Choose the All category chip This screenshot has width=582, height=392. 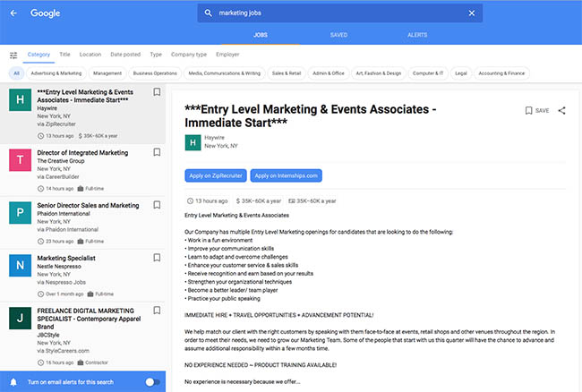[x=16, y=73]
